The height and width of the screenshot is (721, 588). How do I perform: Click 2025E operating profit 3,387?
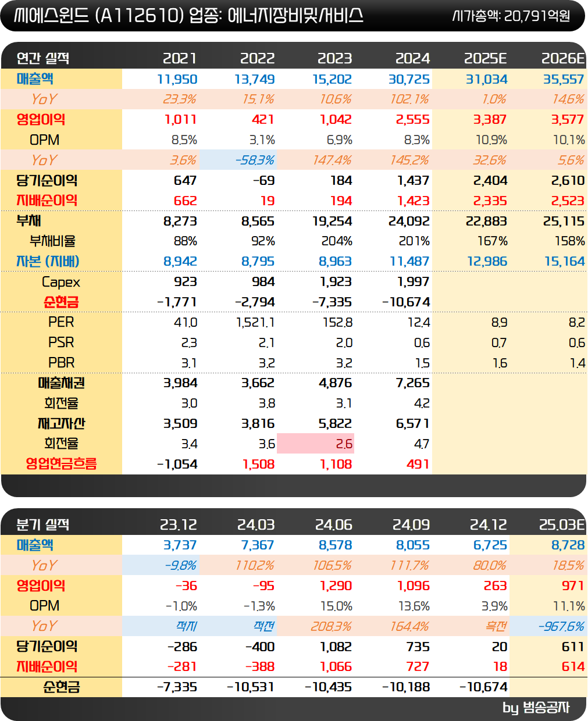pyautogui.click(x=490, y=119)
